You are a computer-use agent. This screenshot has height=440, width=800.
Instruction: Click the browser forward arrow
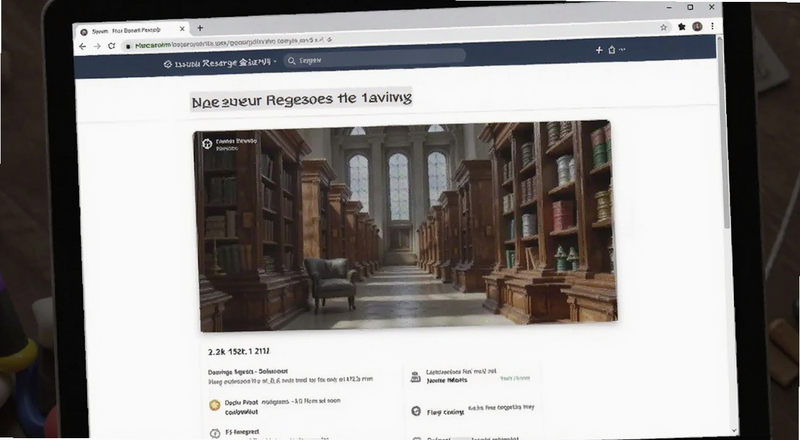[97, 46]
